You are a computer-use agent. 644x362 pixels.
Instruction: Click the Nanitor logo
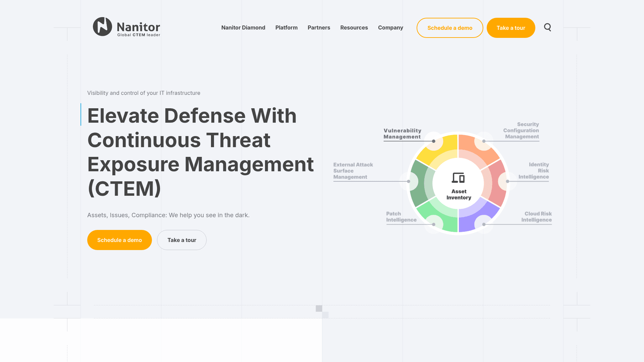tap(126, 27)
